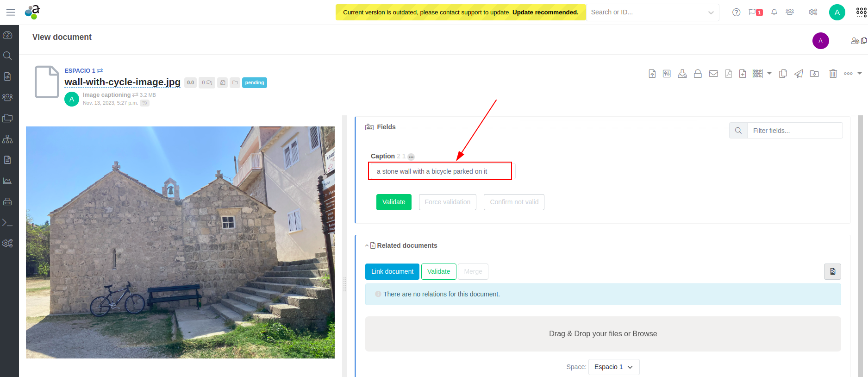Click the lock document icon
Viewport: 868px width, 377px height.
tap(698, 74)
